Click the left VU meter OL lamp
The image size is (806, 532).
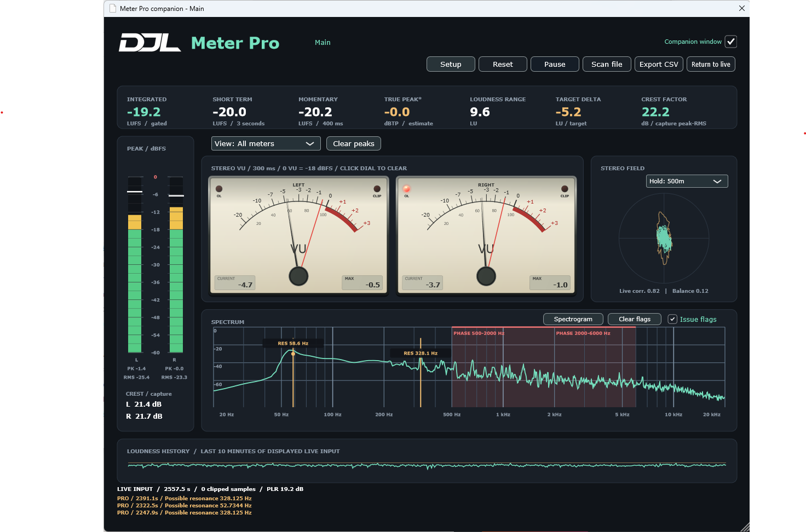pyautogui.click(x=219, y=189)
